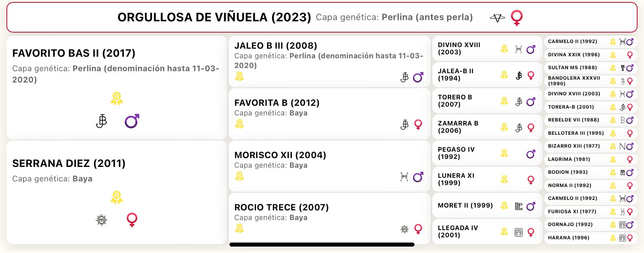Click the brand mark beside MORET II (1999)
This screenshot has height=253, width=644.
tap(519, 206)
